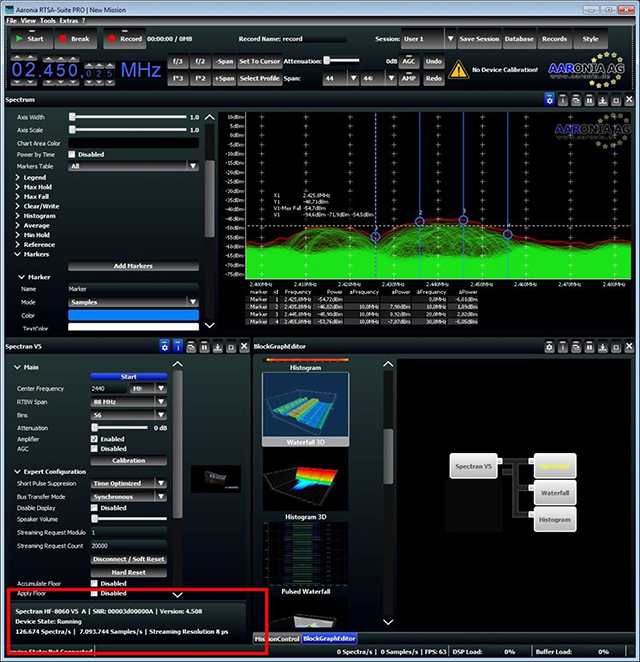Uncheck the Amplifier Enabled checkbox
Viewport: 640px width, 662px height.
(x=94, y=439)
